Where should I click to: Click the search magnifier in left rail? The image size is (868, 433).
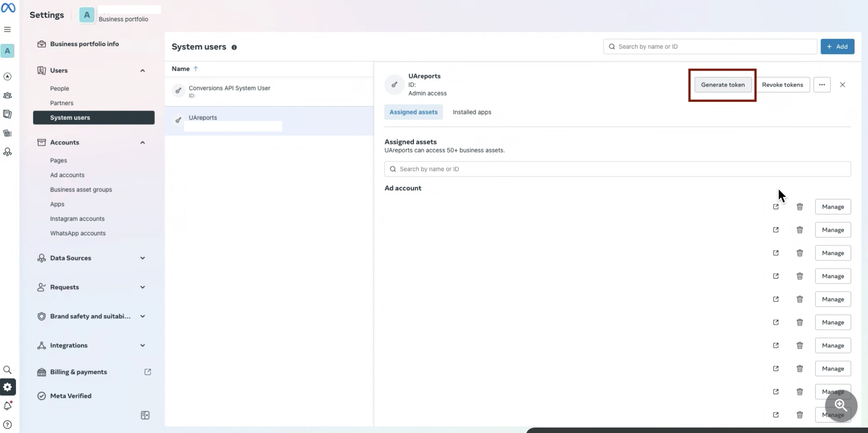7,370
